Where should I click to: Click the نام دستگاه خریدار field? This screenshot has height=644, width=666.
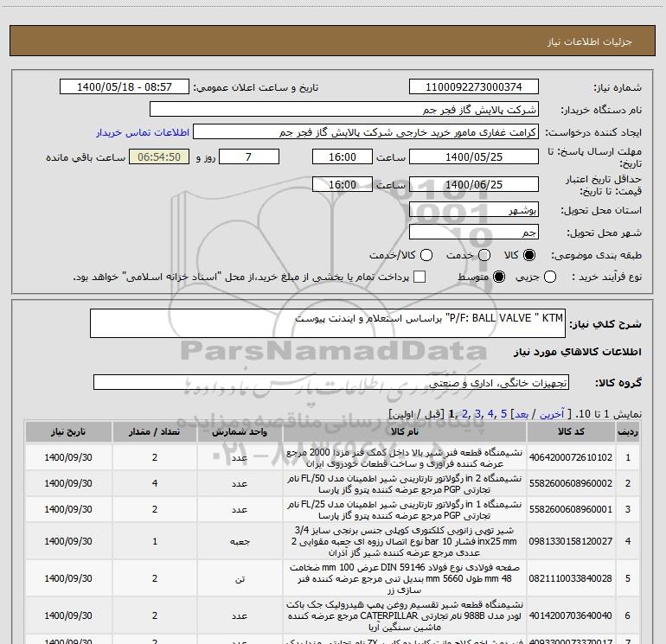click(x=344, y=109)
